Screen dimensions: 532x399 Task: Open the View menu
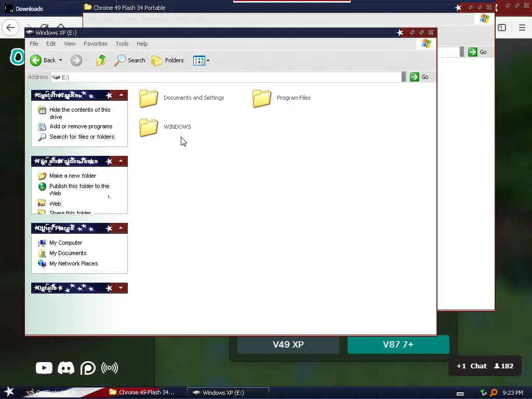70,44
